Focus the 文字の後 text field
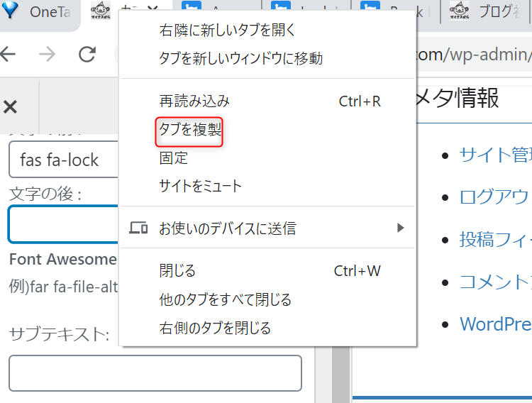 tap(63, 224)
